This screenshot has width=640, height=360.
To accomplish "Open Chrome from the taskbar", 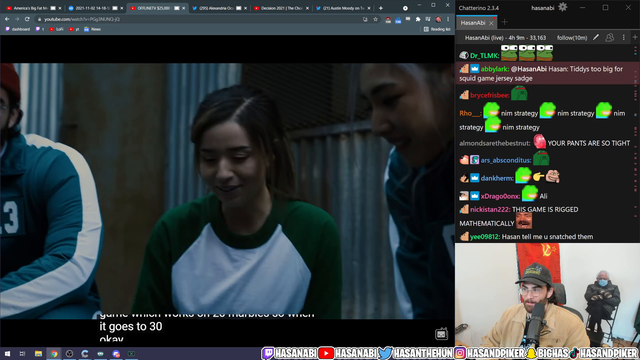I will (x=54, y=353).
